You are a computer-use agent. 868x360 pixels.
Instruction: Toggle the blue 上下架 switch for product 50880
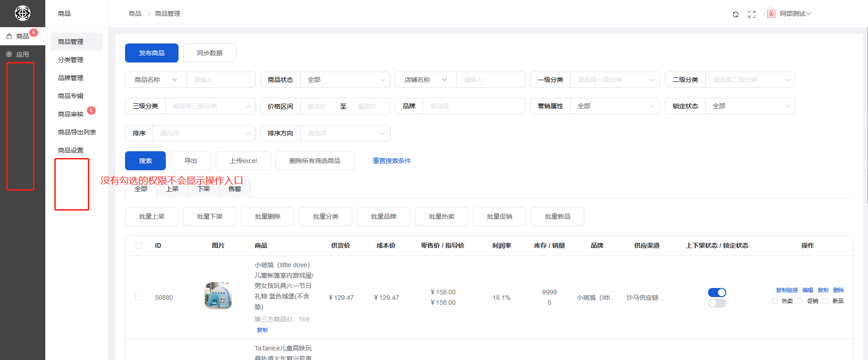[717, 293]
